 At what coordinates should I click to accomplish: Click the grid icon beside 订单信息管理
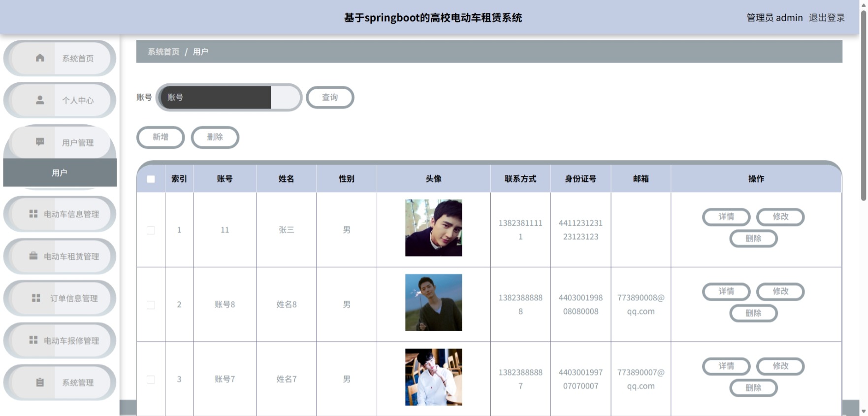coord(36,298)
